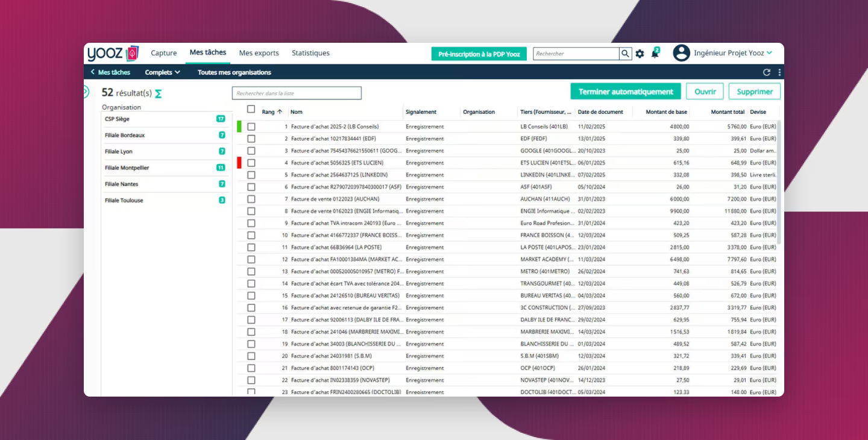Click the red flag on row 4
The width and height of the screenshot is (868, 440).
point(239,163)
